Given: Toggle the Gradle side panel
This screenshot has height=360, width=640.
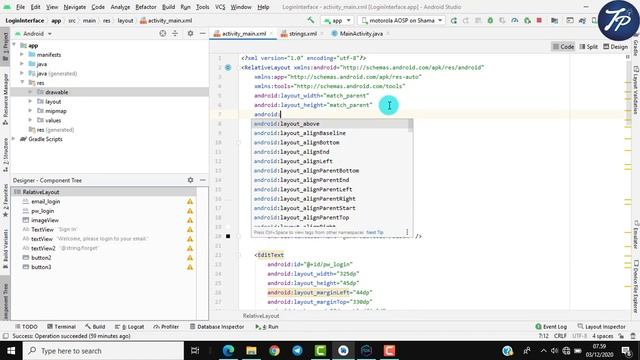Looking at the screenshot, I should tap(636, 48).
